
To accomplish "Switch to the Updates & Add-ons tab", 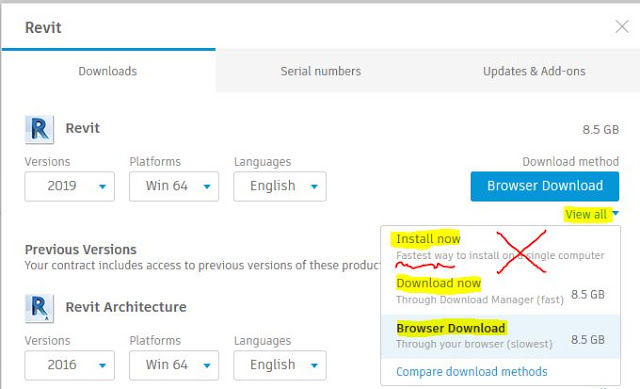I will [534, 71].
